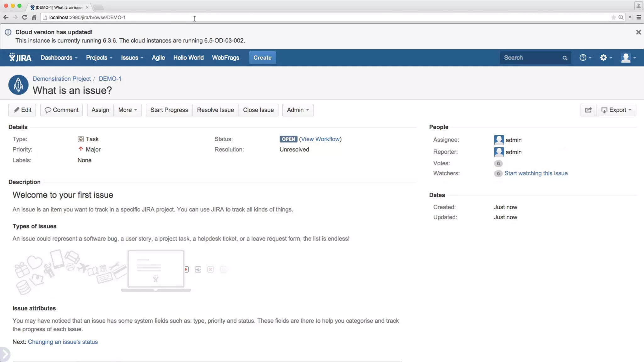644x362 pixels.
Task: Open the Agile menu item
Action: (x=158, y=58)
